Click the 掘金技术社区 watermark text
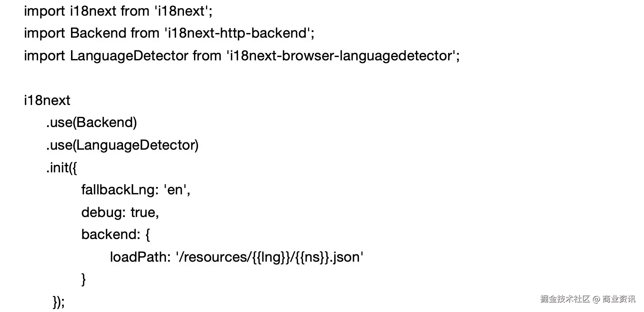 [565, 299]
